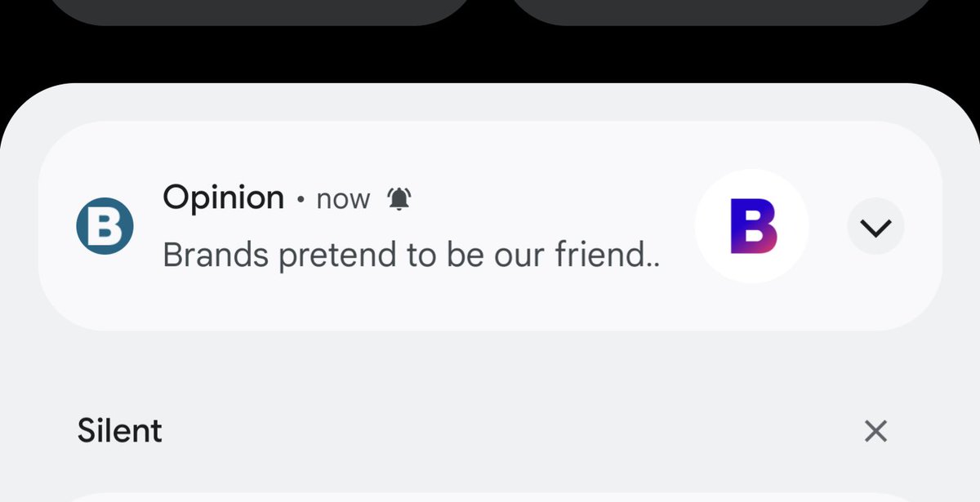Clear silent notifications with the X
This screenshot has width=980, height=502.
coord(875,431)
